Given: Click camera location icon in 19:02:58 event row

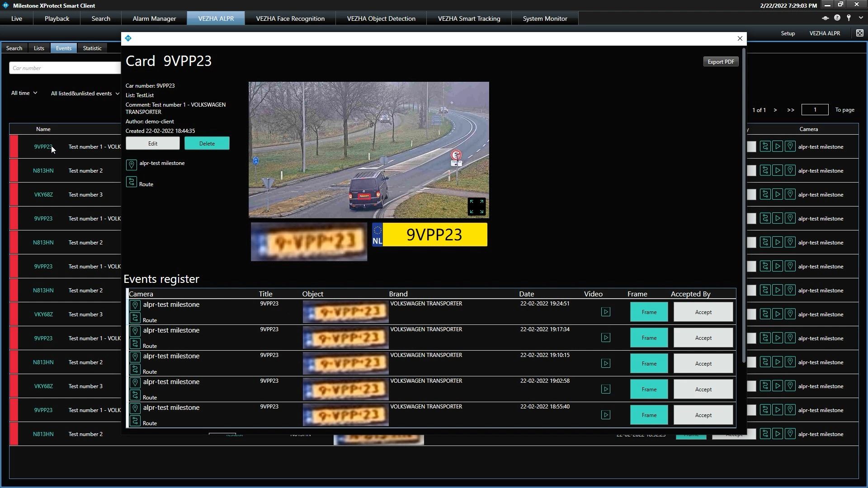Looking at the screenshot, I should pyautogui.click(x=135, y=383).
